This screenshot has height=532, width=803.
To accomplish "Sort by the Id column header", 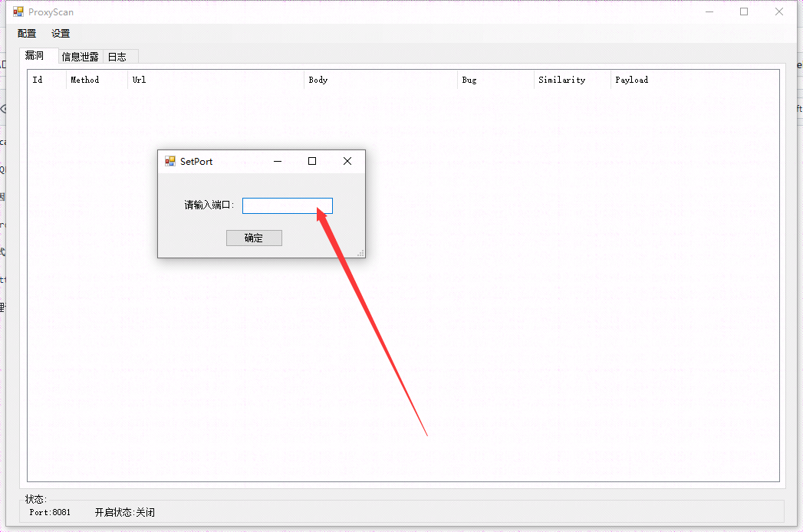I will click(47, 80).
